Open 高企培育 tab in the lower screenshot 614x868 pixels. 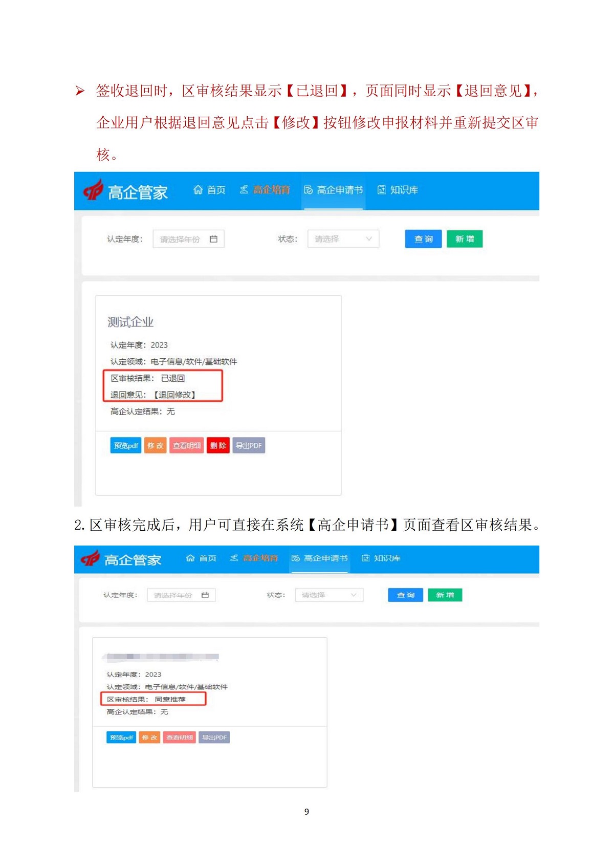click(254, 558)
